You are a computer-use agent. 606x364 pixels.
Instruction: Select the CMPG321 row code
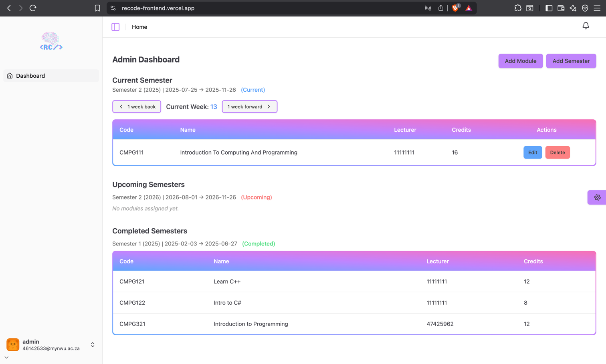point(132,324)
